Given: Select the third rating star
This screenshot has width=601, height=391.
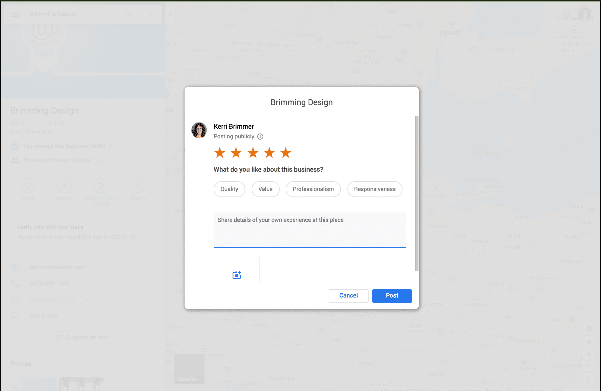Looking at the screenshot, I should (253, 153).
